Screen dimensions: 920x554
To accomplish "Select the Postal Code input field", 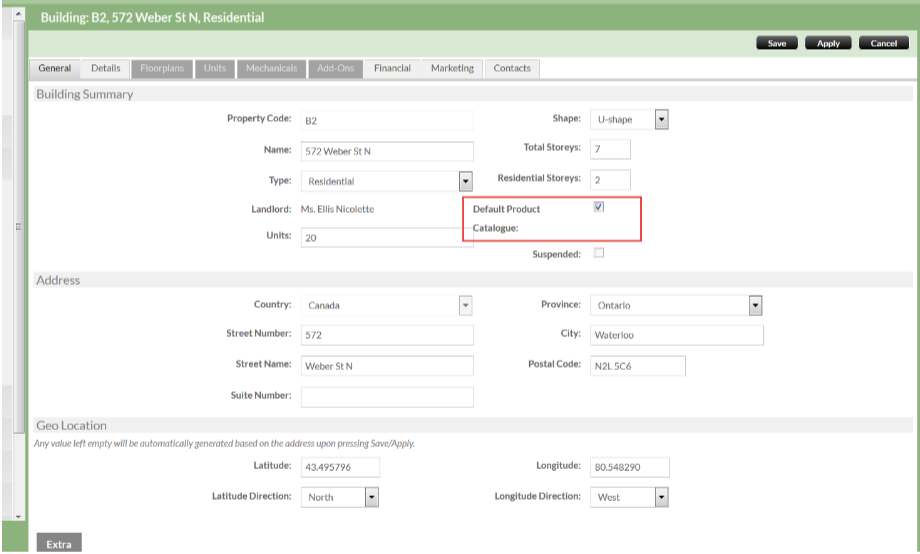I will [636, 366].
